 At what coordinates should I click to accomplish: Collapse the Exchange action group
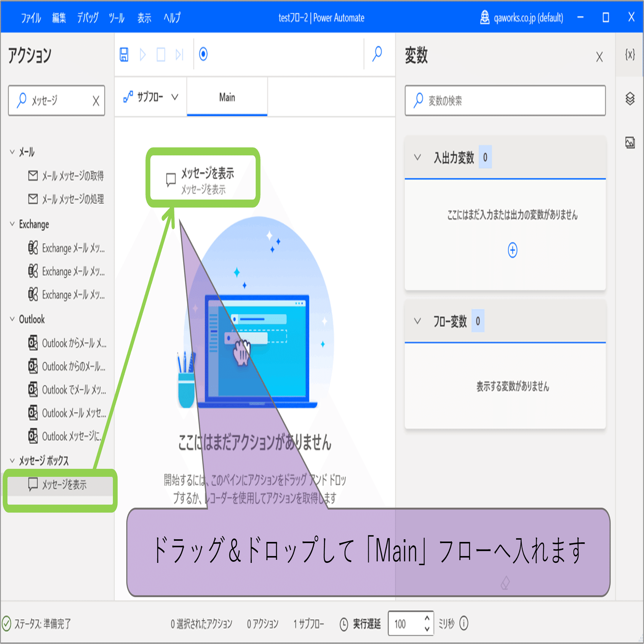click(x=12, y=224)
